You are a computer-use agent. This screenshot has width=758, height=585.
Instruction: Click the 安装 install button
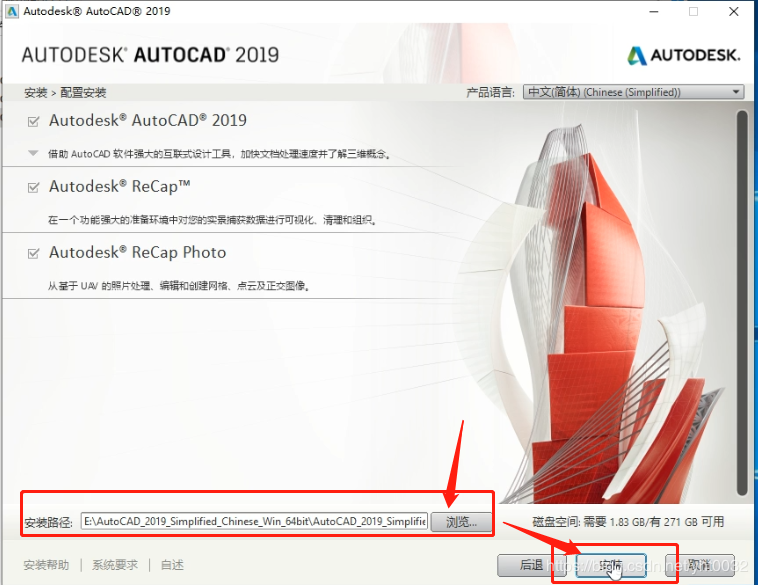(x=611, y=565)
